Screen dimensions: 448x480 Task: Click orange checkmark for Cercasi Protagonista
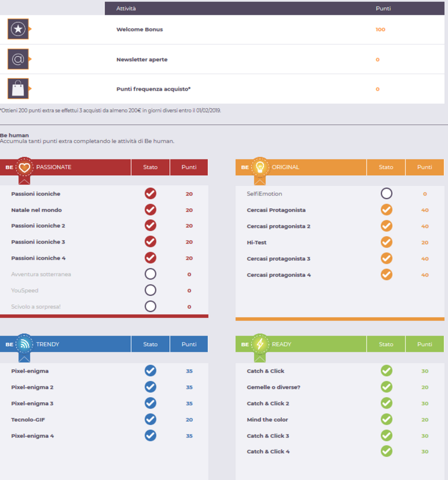[386, 209]
